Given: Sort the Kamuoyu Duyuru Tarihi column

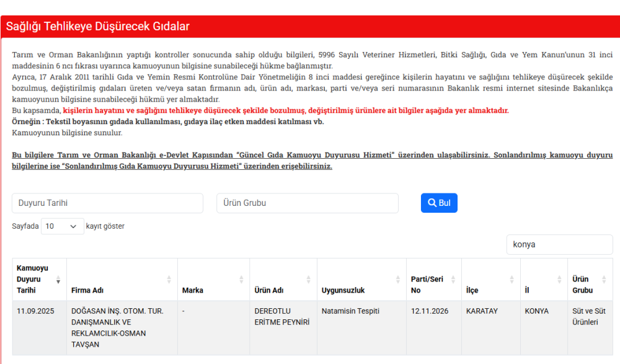Looking at the screenshot, I should (x=58, y=279).
